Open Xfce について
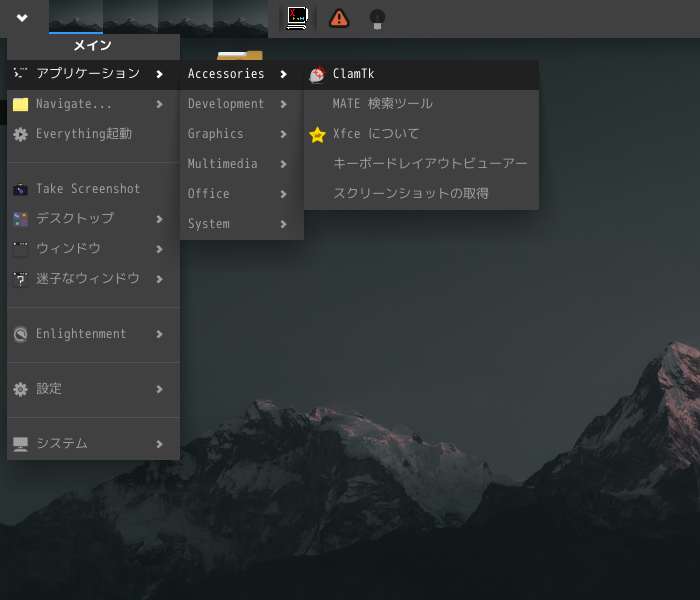 [x=421, y=134]
